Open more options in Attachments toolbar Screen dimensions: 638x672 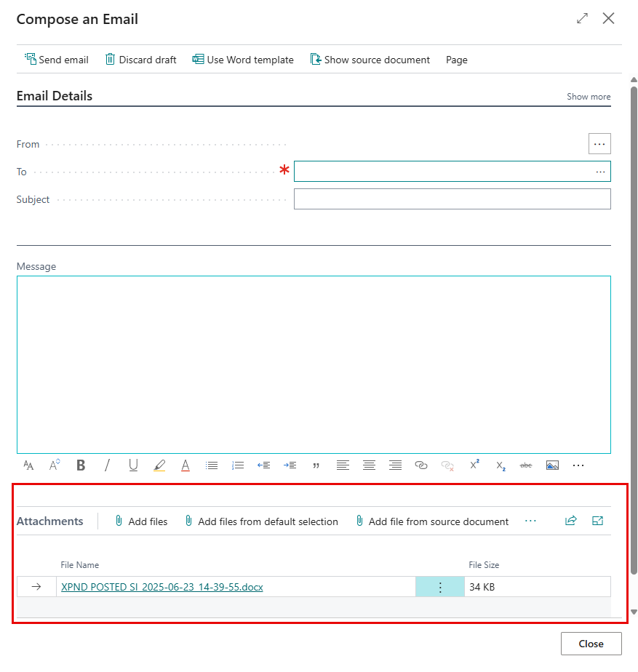(530, 521)
